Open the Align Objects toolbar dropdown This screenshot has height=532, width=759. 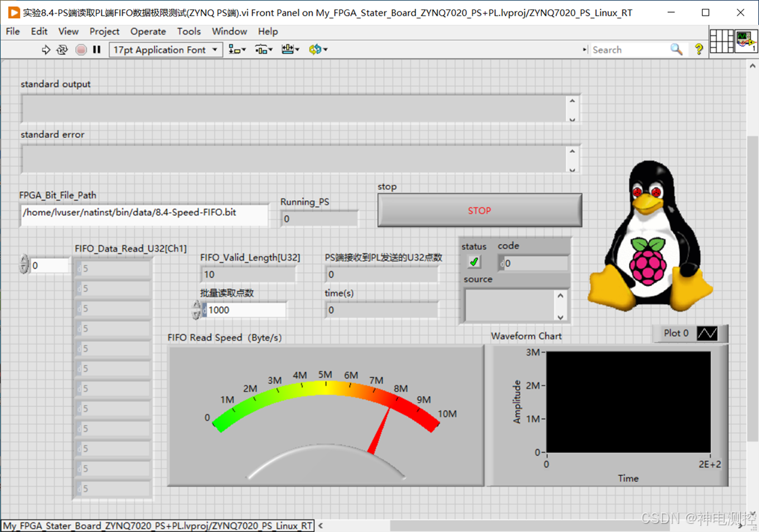click(x=237, y=49)
